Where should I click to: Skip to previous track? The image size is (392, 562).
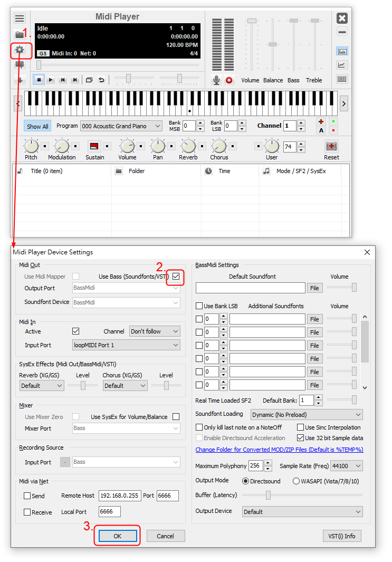pyautogui.click(x=63, y=80)
